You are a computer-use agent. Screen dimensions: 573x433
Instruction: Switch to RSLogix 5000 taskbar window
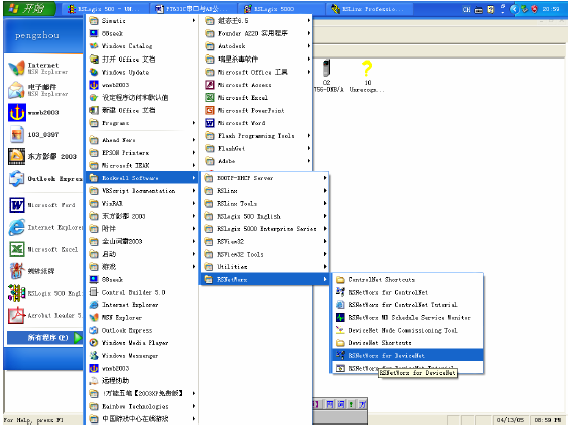[280, 9]
